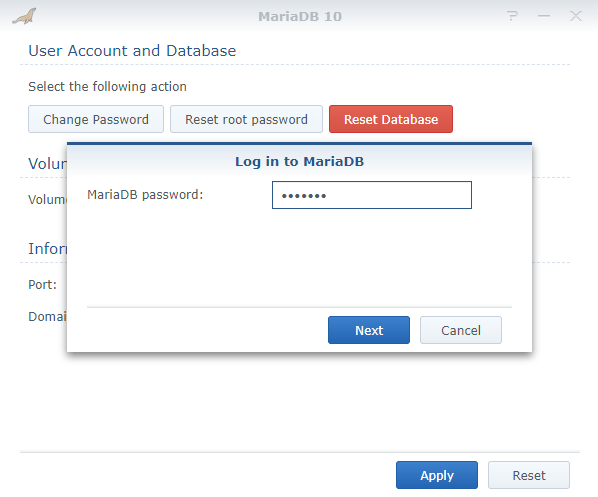The image size is (598, 497).
Task: Click the Reset button at bottom
Action: (x=529, y=475)
